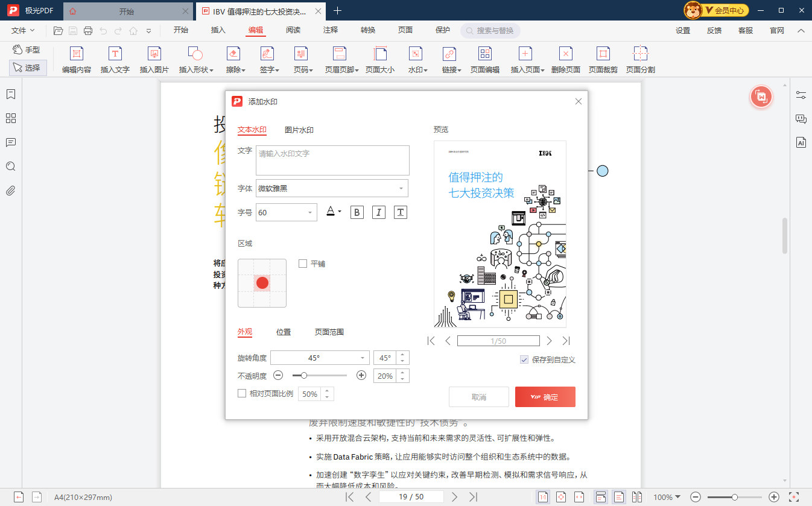Open the page thumbnails panel in left sidebar

tap(10, 118)
